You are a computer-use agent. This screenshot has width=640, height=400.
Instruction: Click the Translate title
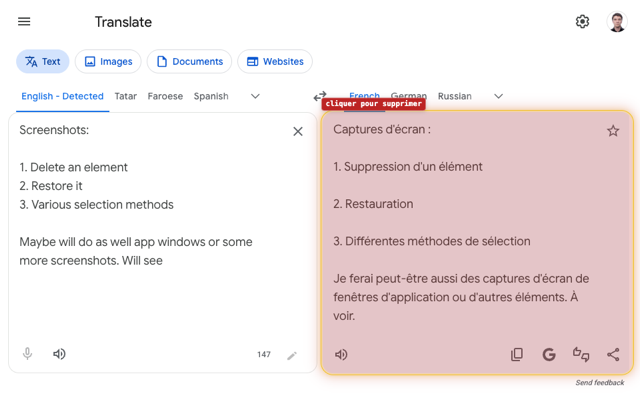(123, 22)
